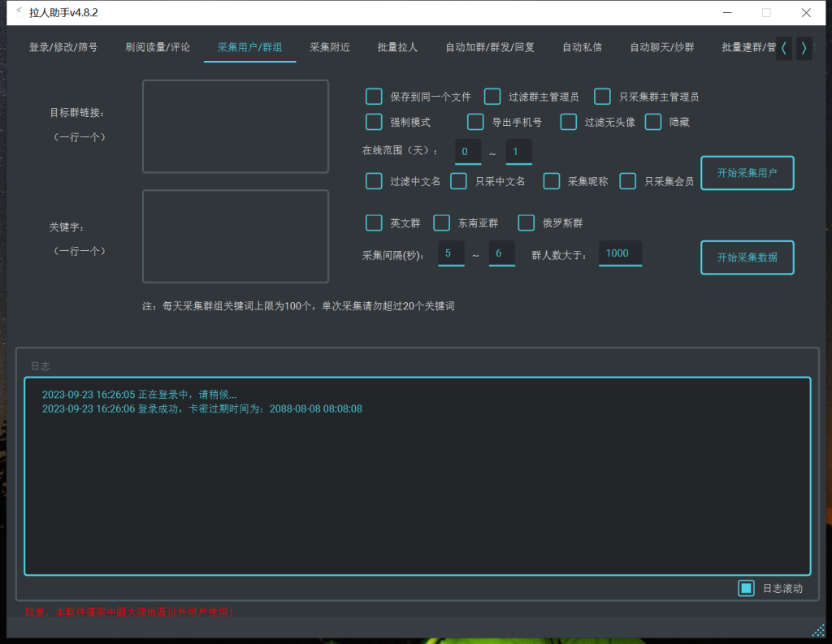Screen dimensions: 832x644
Task: Check the 导出手机号 option
Action: coord(475,122)
